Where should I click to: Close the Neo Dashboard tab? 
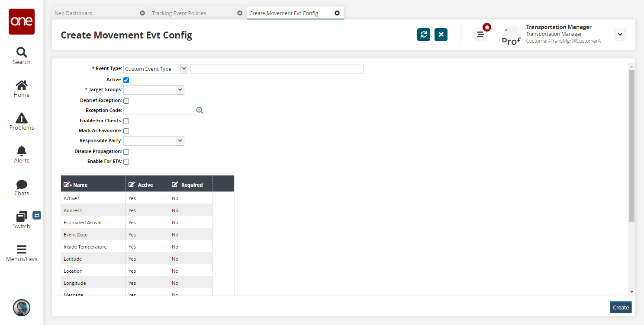point(142,13)
